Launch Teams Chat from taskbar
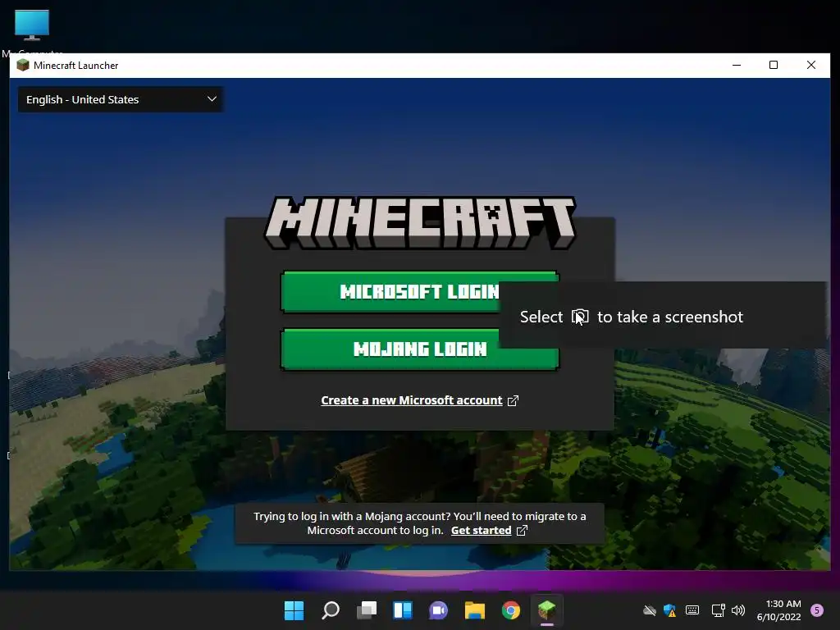Viewport: 840px width, 630px height. (x=439, y=610)
